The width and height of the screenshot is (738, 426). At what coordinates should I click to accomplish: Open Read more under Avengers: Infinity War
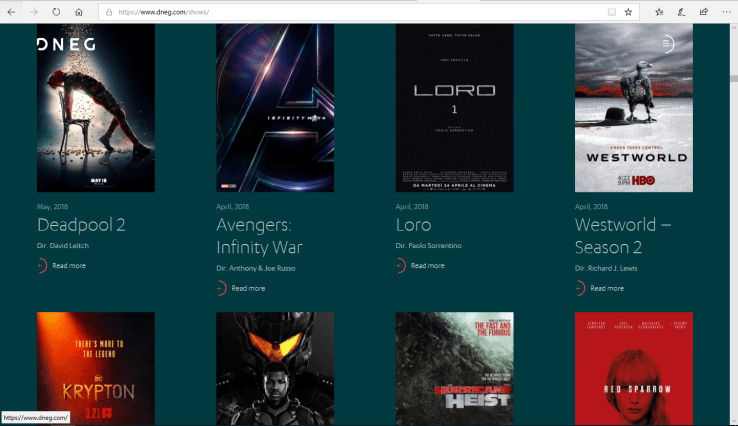[247, 288]
